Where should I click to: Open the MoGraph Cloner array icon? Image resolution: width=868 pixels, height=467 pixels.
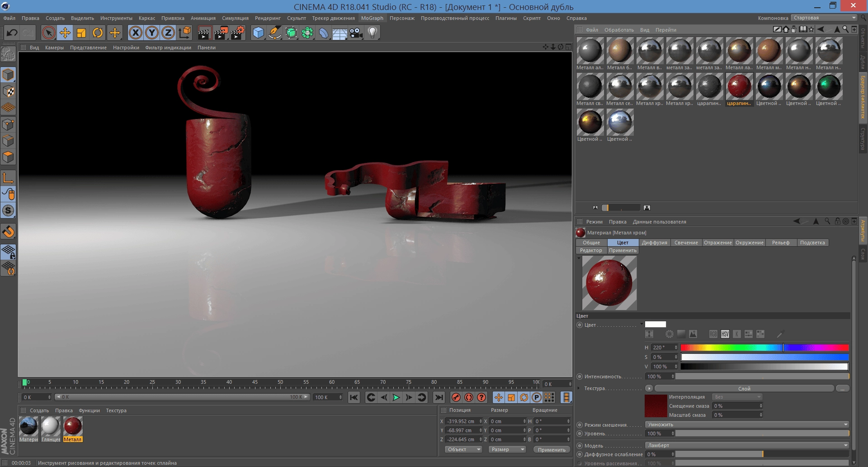tap(307, 33)
